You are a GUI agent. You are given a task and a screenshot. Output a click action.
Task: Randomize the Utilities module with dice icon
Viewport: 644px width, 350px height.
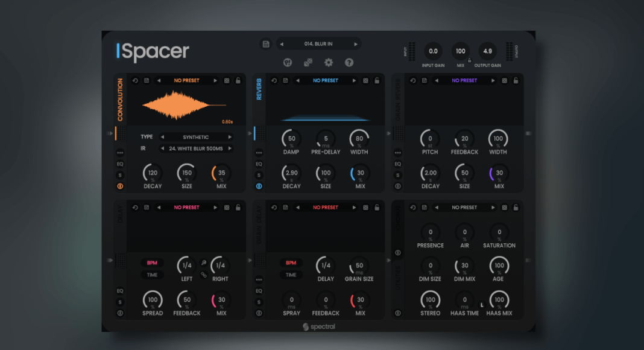click(x=504, y=208)
